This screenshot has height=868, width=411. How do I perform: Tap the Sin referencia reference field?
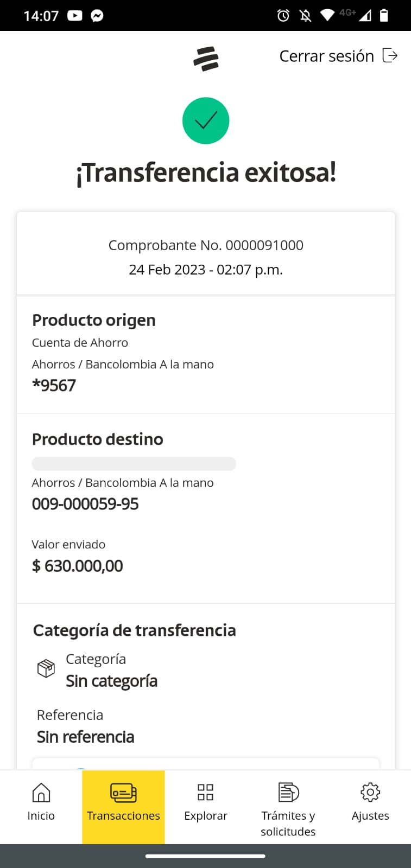85,737
